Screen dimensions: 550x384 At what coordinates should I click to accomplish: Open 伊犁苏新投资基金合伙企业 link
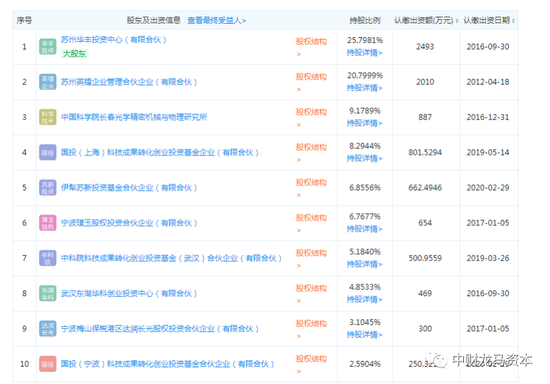click(129, 188)
